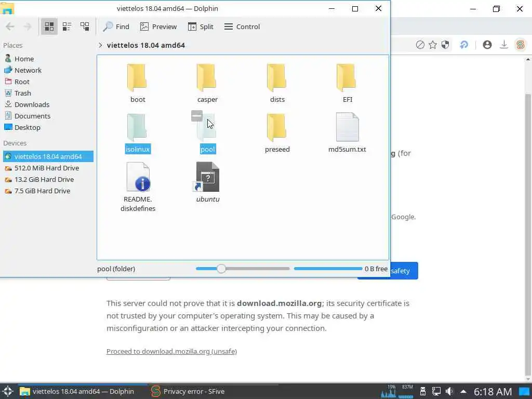This screenshot has height=399, width=532.
Task: Click the free space bar
Action: tap(328, 269)
